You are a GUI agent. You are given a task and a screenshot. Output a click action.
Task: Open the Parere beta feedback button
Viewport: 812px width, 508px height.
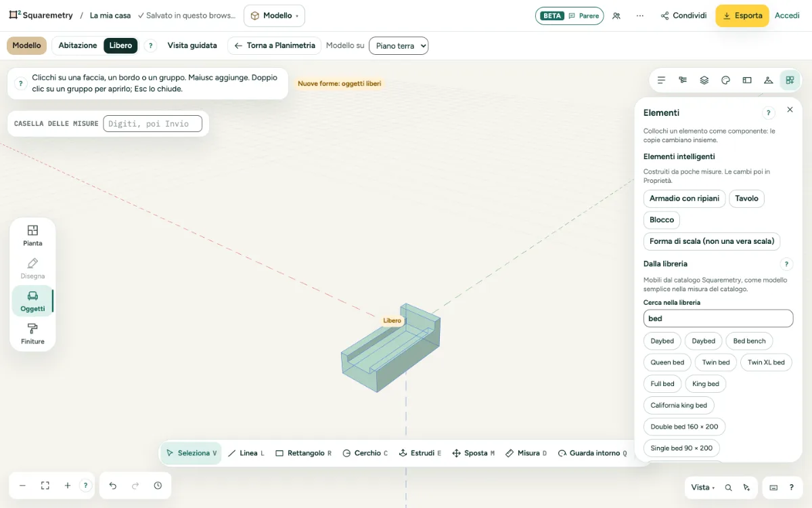coord(569,16)
